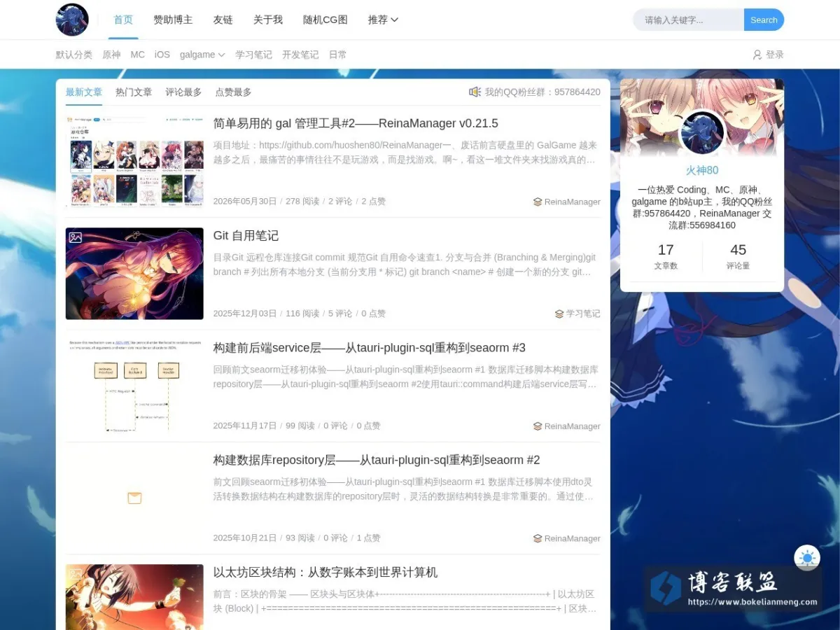
Task: Open the seaorm #2 repository层 article title
Action: 377,460
